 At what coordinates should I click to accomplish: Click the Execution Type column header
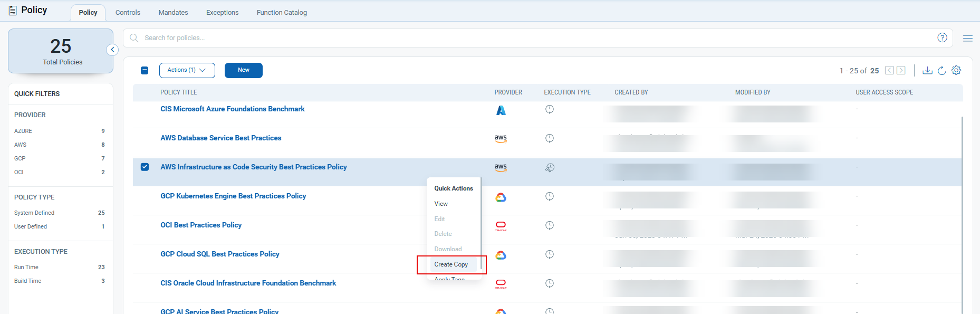(x=567, y=92)
